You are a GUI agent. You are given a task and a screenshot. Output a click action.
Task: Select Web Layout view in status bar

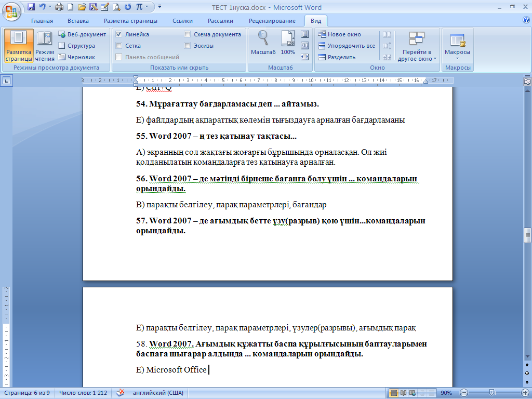pos(413,393)
